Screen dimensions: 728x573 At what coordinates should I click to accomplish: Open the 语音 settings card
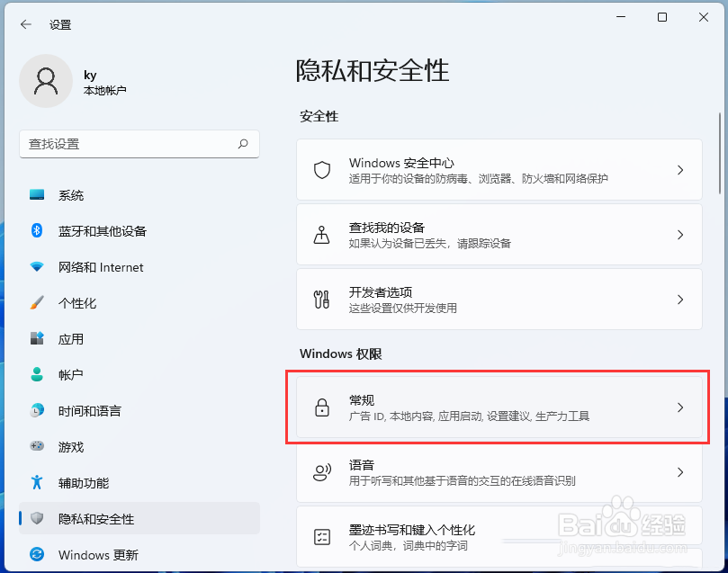[499, 472]
